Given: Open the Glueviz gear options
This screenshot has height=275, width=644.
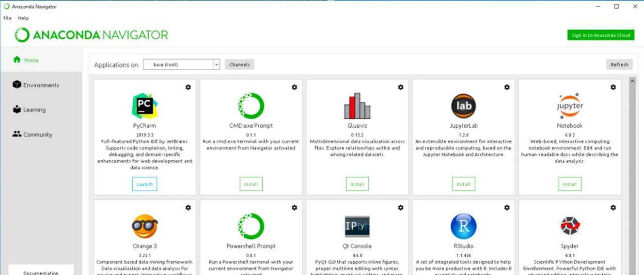Looking at the screenshot, I should tap(400, 87).
